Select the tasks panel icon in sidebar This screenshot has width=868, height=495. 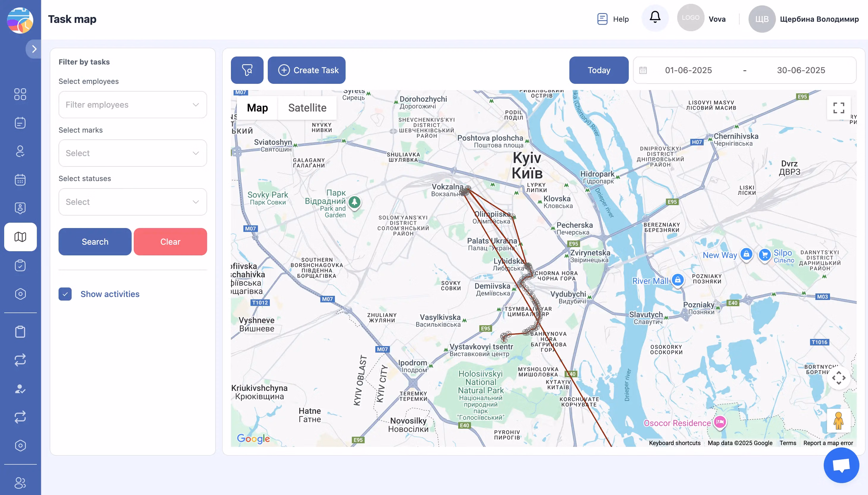pos(21,123)
